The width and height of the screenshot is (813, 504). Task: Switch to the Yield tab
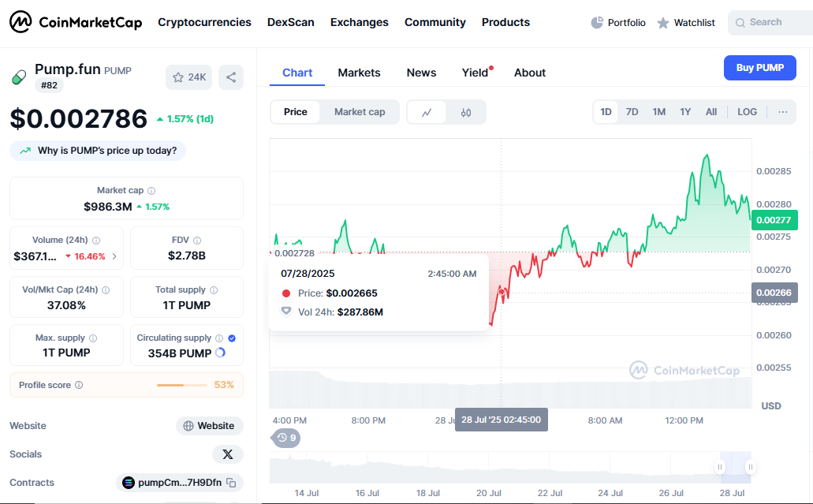tap(475, 73)
